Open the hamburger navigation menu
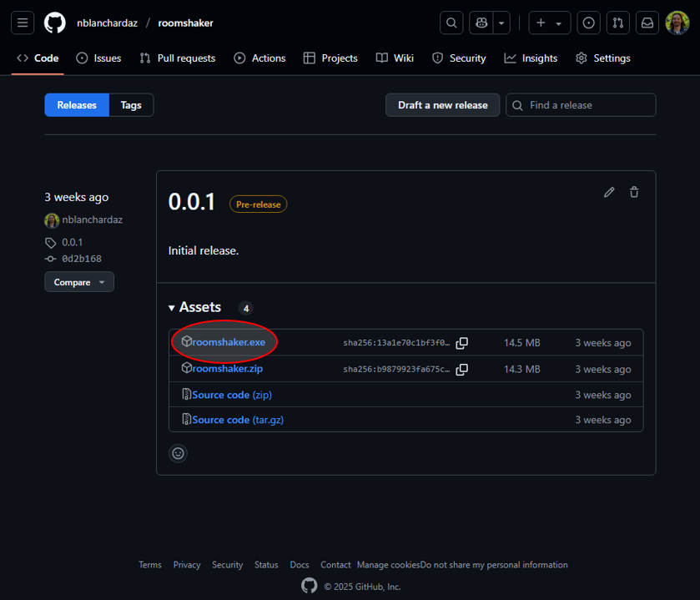 coord(23,23)
